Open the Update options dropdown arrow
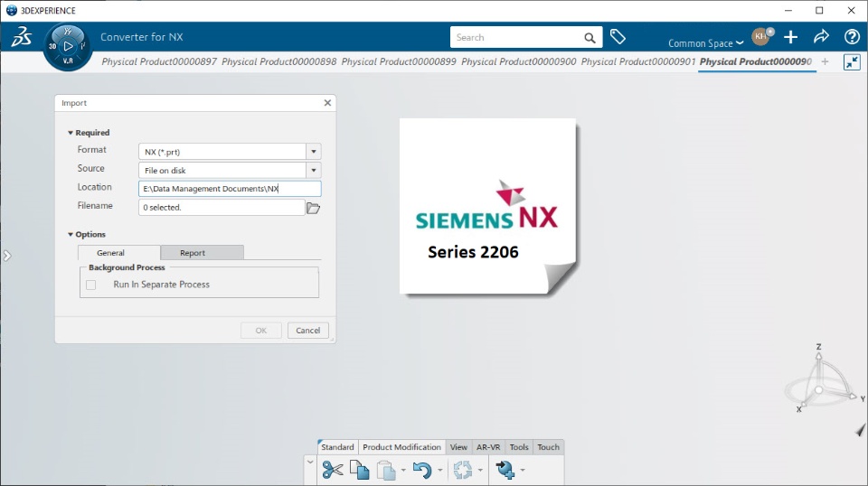Viewport: 868px width, 486px height. point(480,471)
